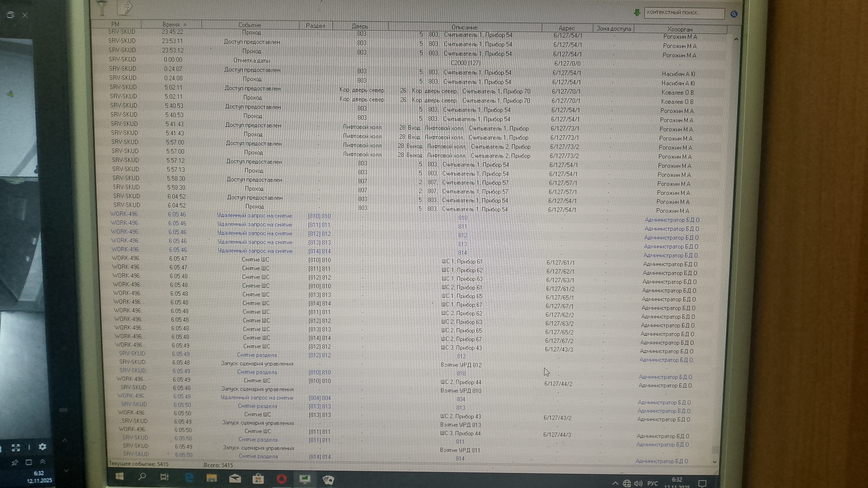
Task: Select the Отметка даты event row
Action: tap(252, 61)
